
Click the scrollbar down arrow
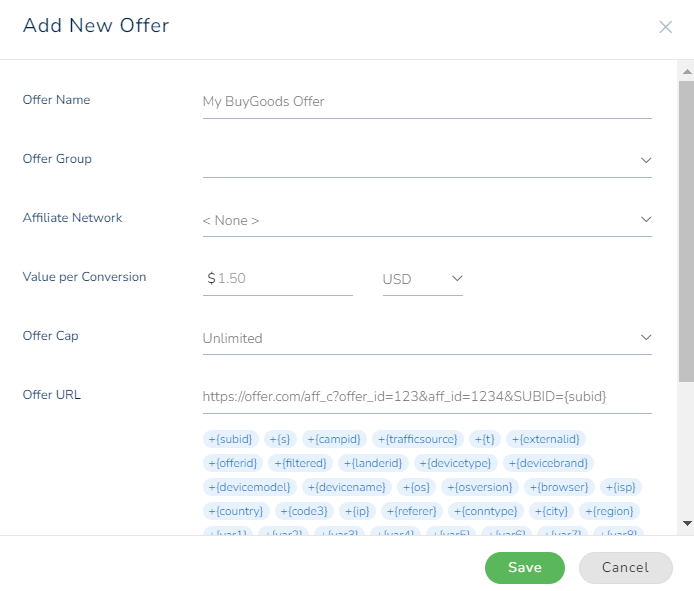click(x=686, y=523)
